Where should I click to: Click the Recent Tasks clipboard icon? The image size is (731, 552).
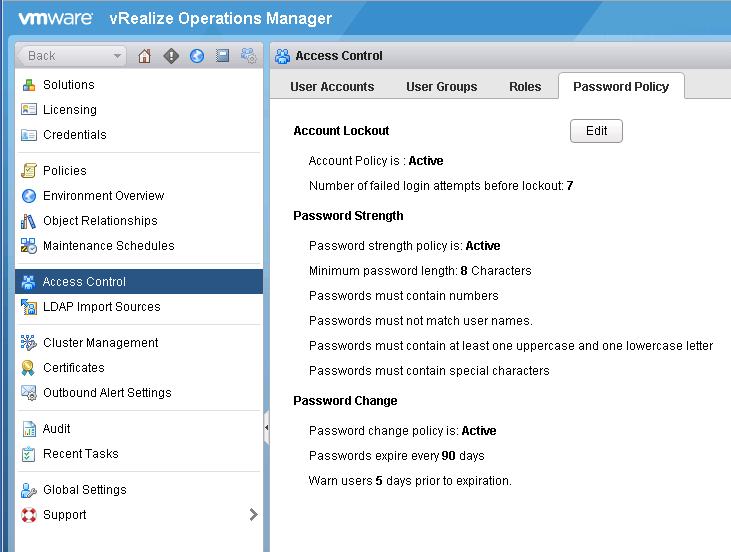tap(28, 454)
